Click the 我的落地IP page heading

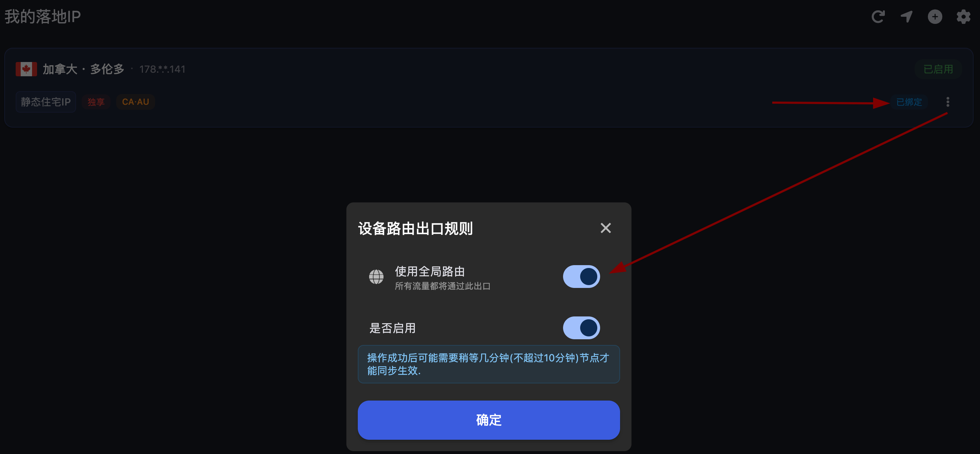click(43, 17)
